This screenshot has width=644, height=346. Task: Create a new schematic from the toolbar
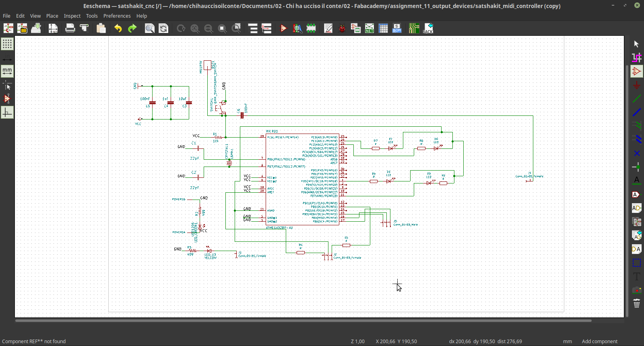tap(8, 28)
